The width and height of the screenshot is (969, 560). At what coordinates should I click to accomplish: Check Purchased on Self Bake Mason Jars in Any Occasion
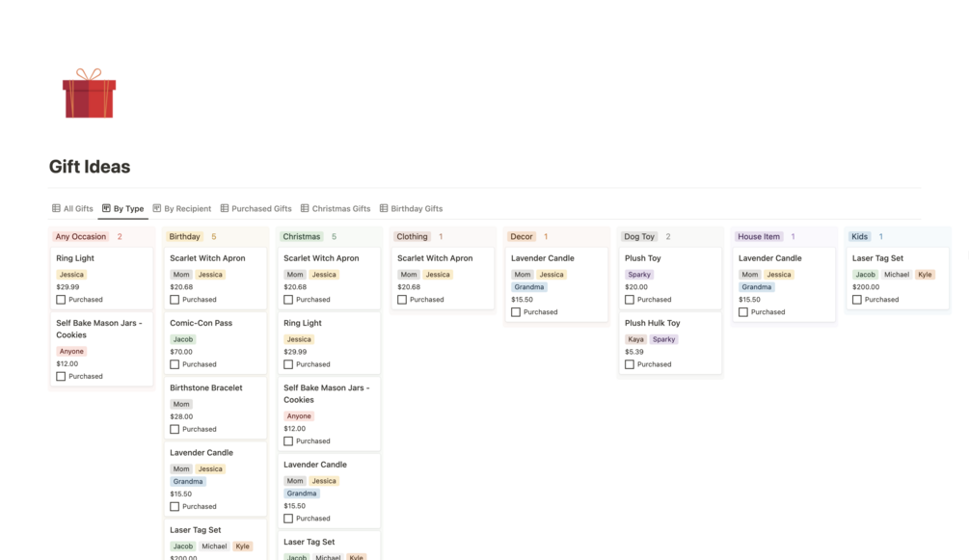tap(61, 376)
